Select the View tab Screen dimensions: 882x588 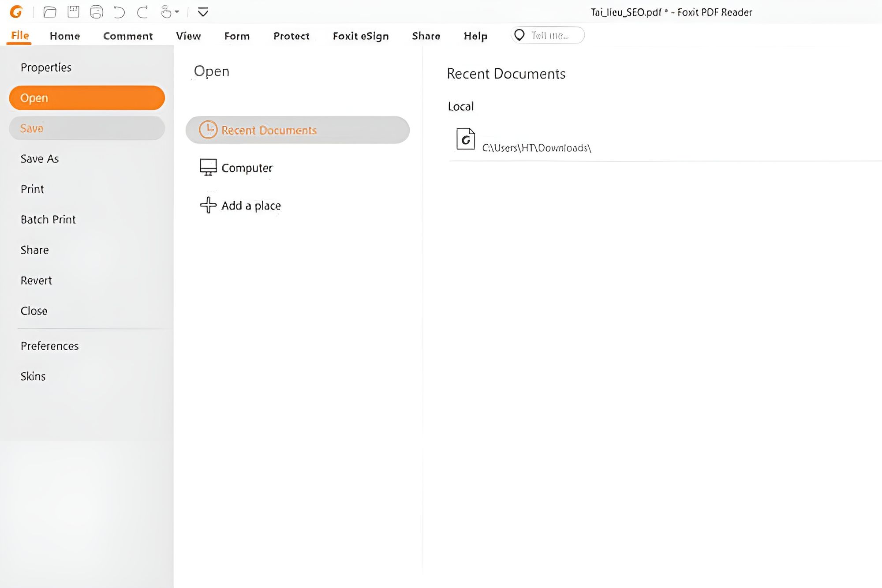(188, 36)
